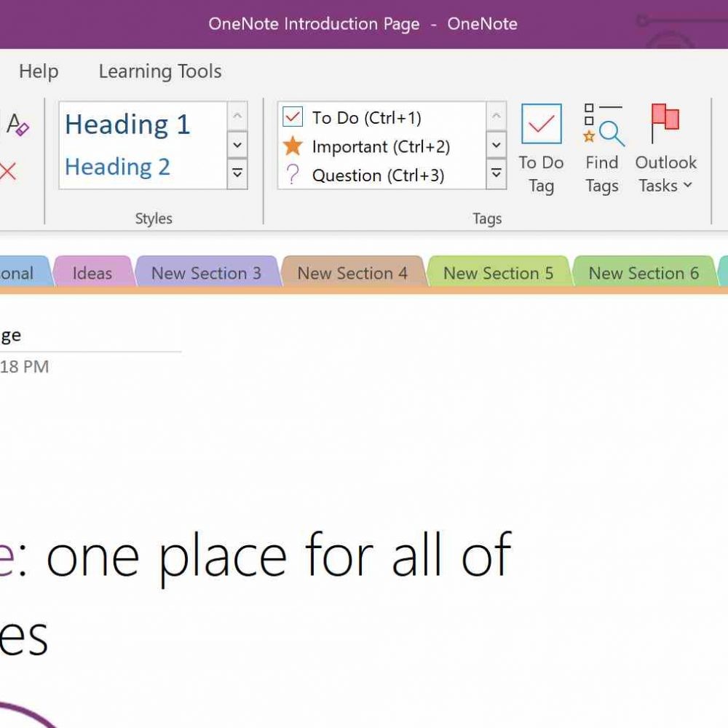Apply the To Do (Ctrl+1) tag

pyautogui.click(x=381, y=117)
